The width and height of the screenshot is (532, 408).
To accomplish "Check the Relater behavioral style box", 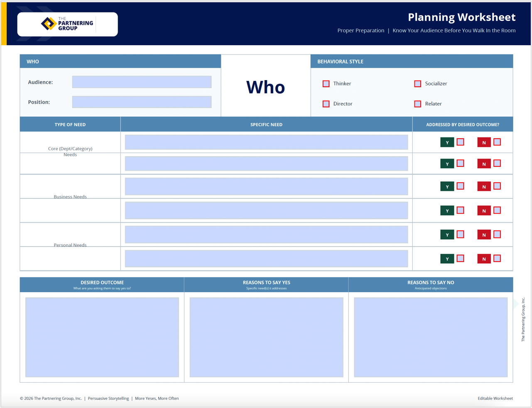I will point(418,104).
